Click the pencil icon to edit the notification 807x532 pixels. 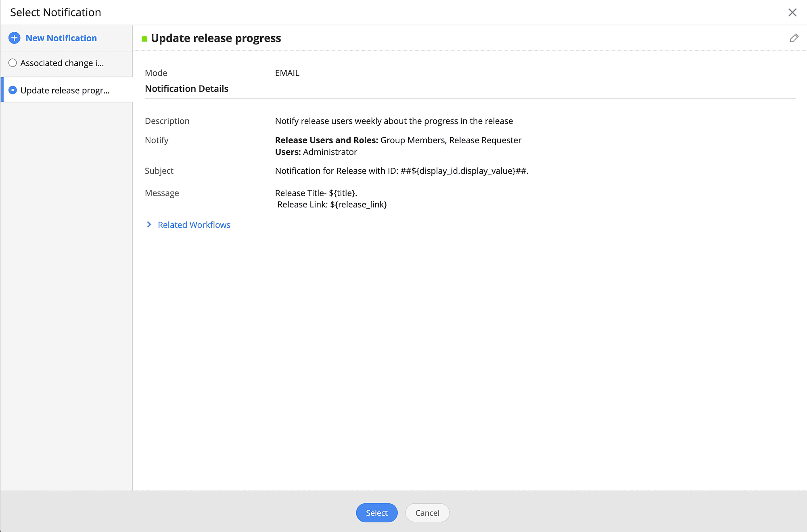click(x=794, y=38)
